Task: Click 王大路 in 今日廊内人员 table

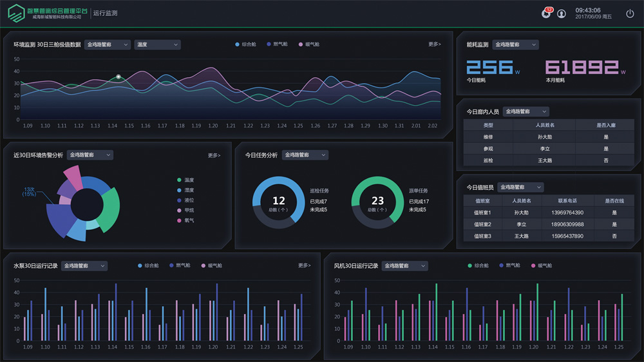Action: (545, 160)
